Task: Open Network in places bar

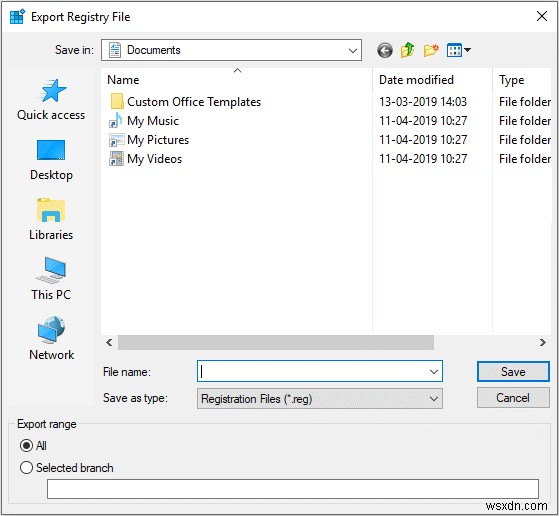Action: (52, 339)
